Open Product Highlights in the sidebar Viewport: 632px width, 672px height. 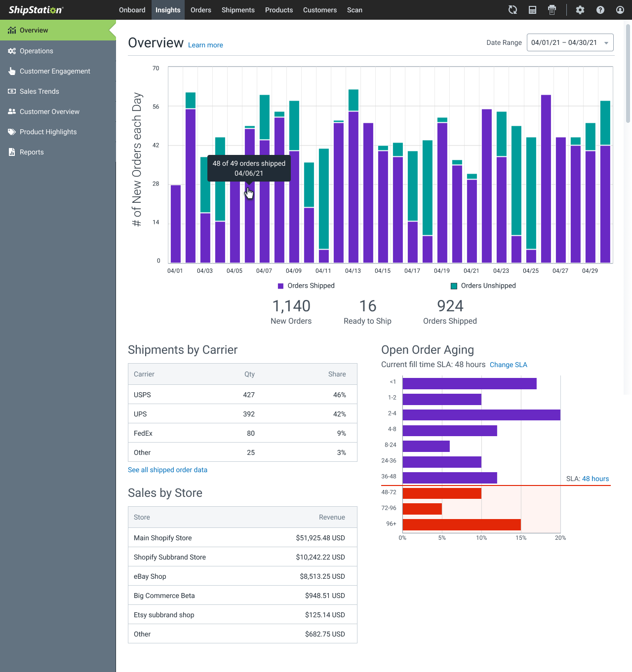48,132
